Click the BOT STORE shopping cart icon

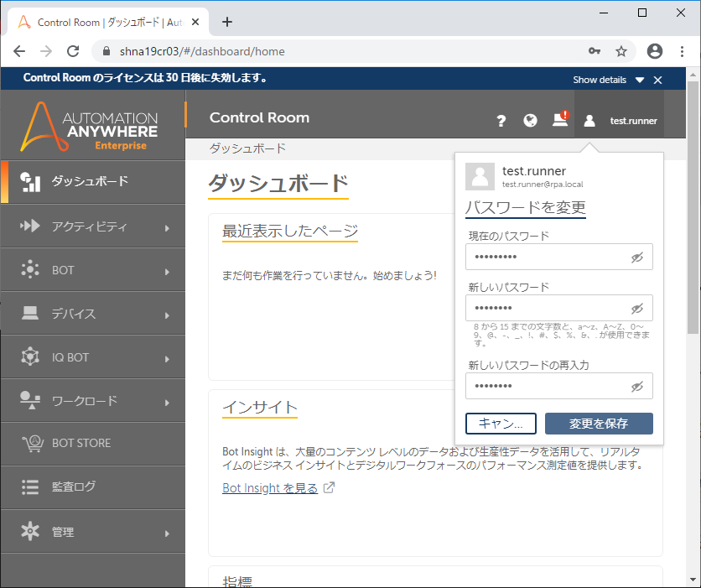click(x=33, y=443)
